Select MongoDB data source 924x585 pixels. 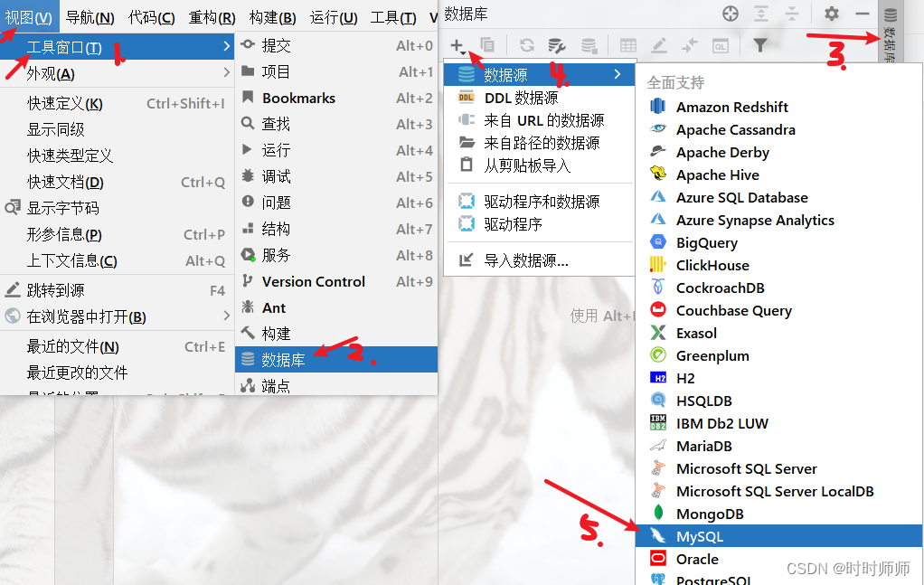[x=779, y=514]
